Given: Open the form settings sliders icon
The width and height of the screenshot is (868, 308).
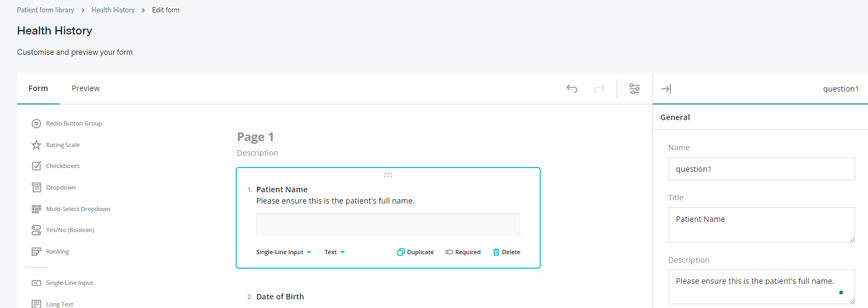Looking at the screenshot, I should (x=635, y=89).
